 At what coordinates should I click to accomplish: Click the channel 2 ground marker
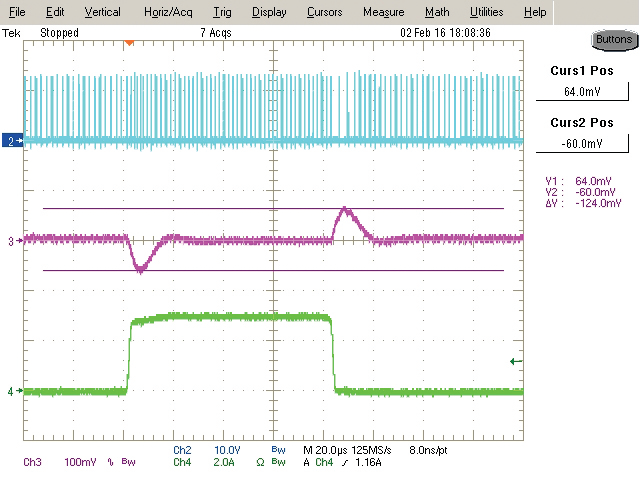13,141
